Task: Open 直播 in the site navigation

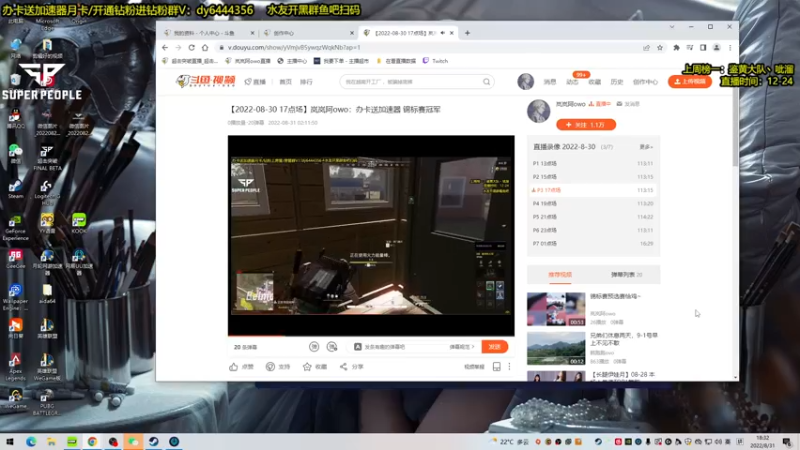Action: point(255,82)
